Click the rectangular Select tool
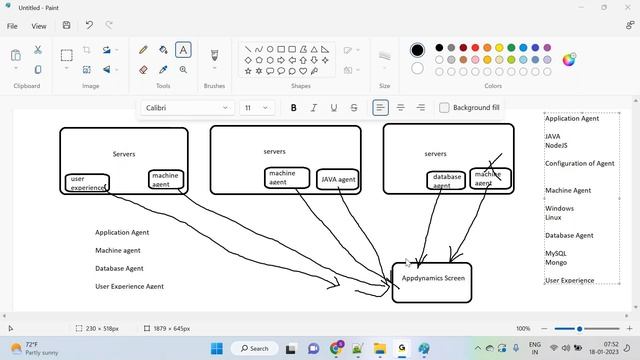The width and height of the screenshot is (640, 360). [x=67, y=55]
